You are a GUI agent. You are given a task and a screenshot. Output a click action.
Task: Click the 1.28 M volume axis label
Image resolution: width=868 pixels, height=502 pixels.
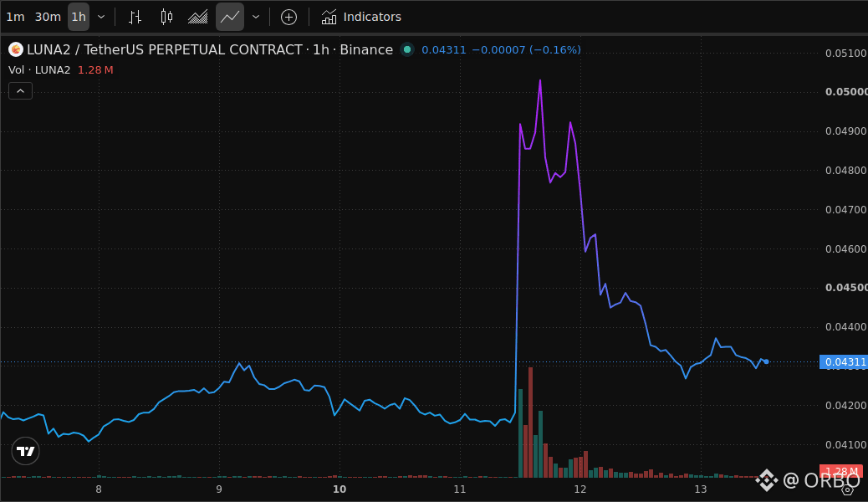pyautogui.click(x=841, y=472)
